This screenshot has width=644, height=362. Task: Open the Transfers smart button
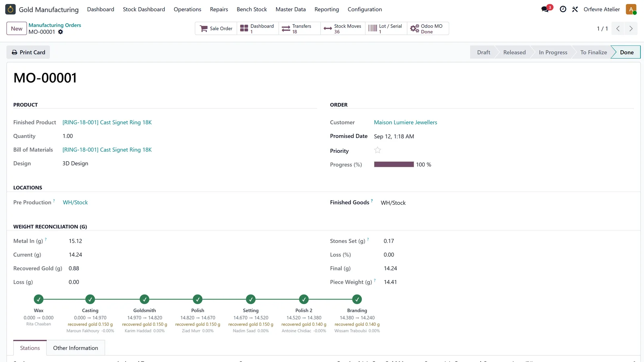[x=299, y=29]
